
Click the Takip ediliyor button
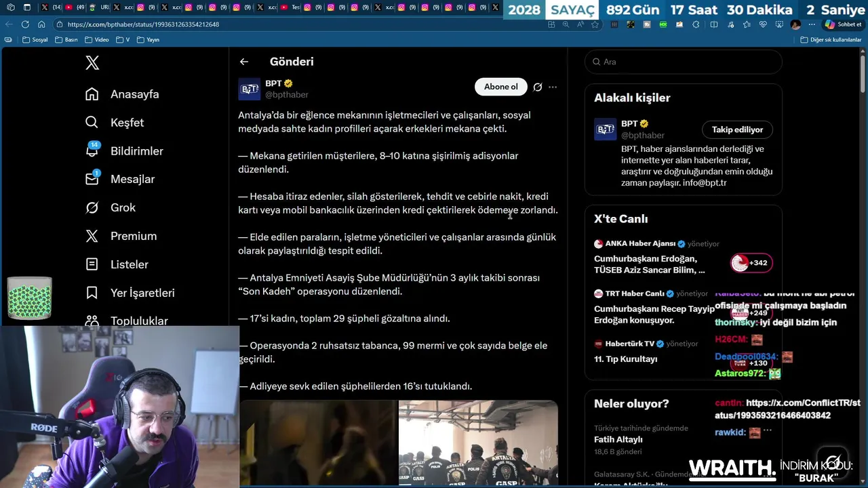737,129
